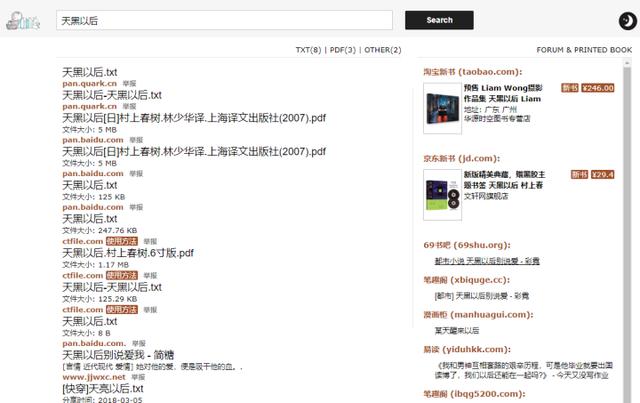
Task: Filter results by OTHER(2)
Action: (x=382, y=50)
